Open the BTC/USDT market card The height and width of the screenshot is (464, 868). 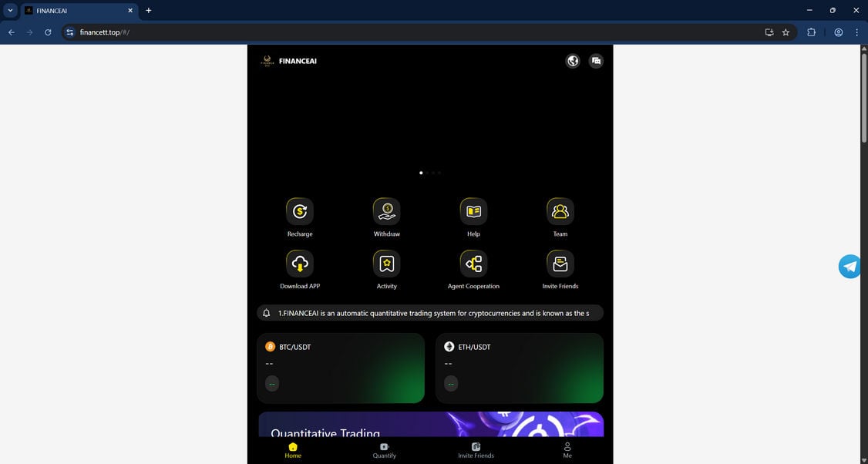click(x=341, y=368)
